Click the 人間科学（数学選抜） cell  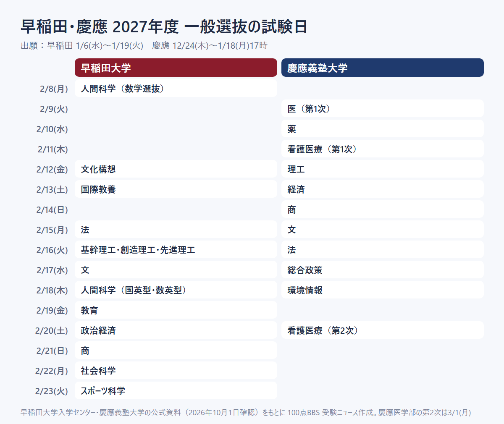pos(176,88)
